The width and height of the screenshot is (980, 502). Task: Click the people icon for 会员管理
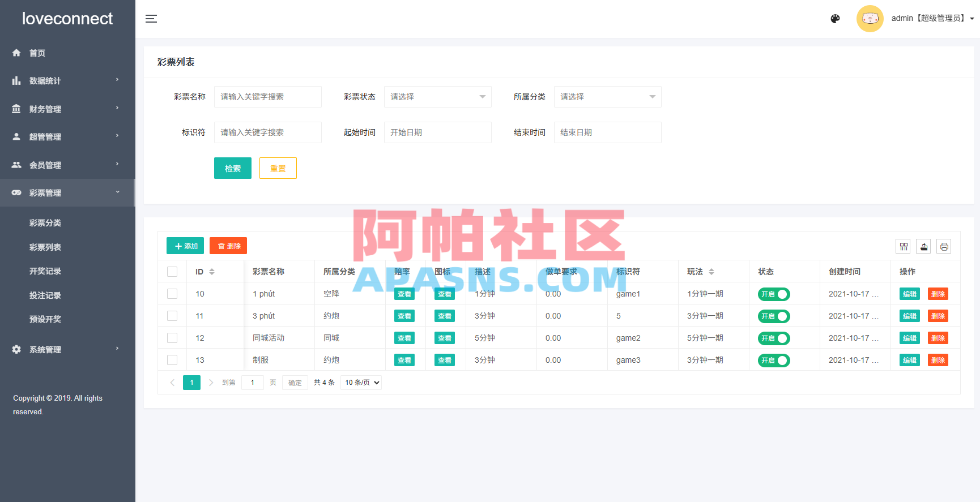click(16, 165)
